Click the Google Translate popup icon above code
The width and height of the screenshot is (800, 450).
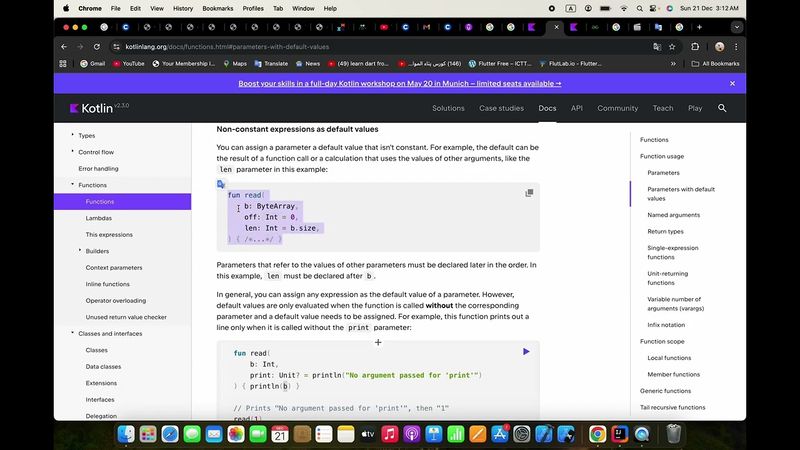pos(221,184)
